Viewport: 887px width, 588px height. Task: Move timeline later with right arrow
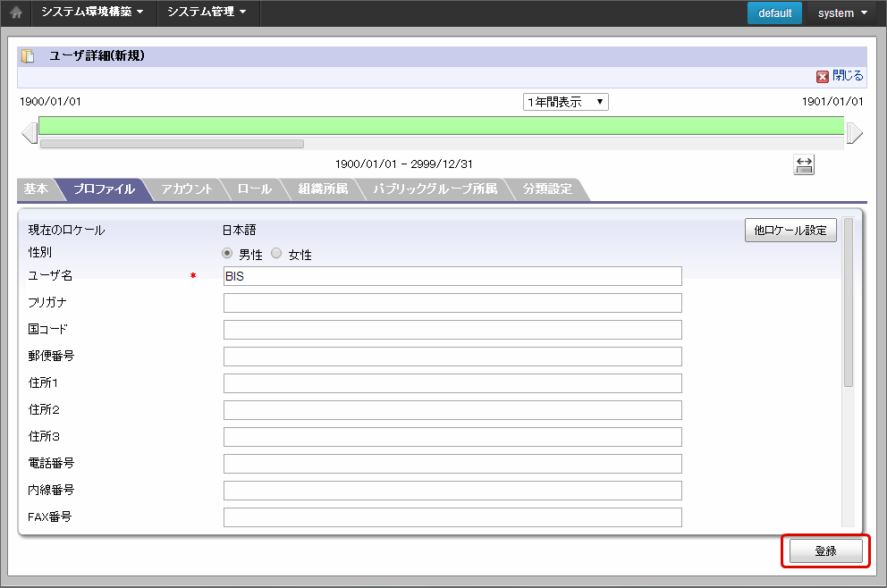click(x=854, y=133)
